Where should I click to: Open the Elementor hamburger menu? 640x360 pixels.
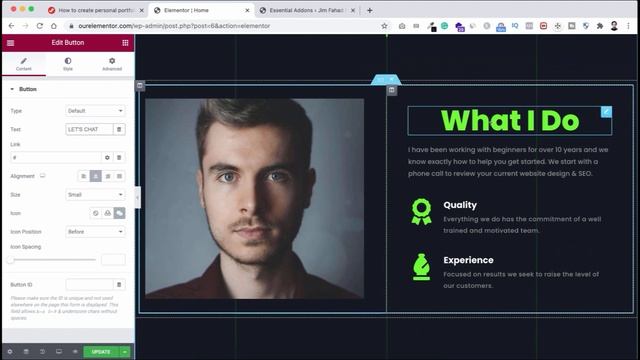(x=11, y=43)
